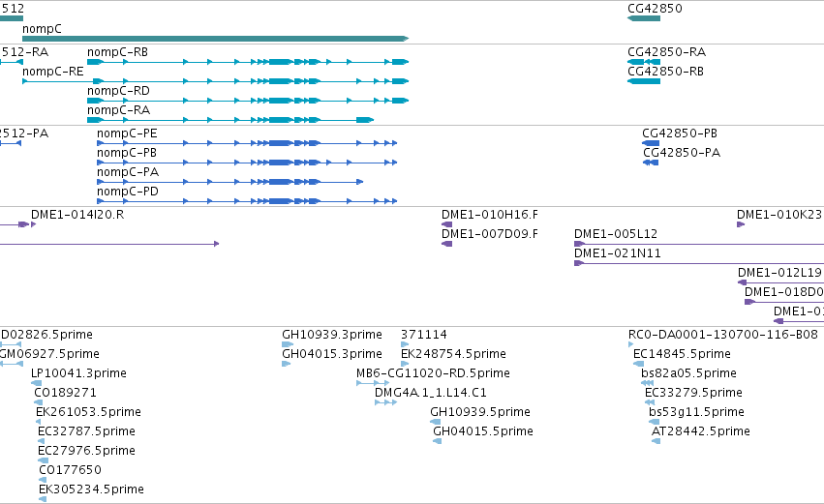Click RC0-DA0001-130700-116-B08 label

[x=723, y=335]
